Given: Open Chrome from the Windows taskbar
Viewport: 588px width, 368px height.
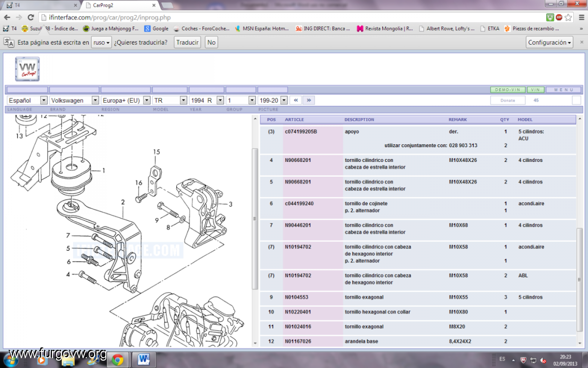Looking at the screenshot, I should point(117,360).
